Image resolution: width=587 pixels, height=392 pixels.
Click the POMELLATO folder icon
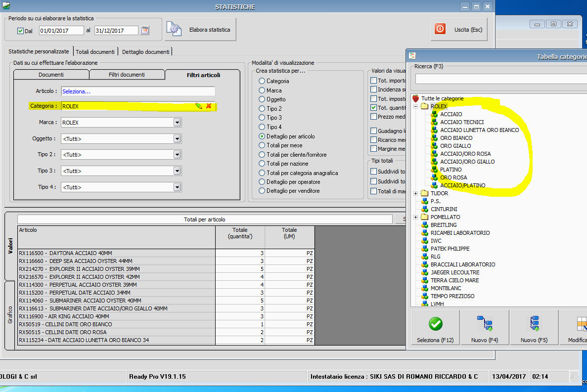(424, 217)
